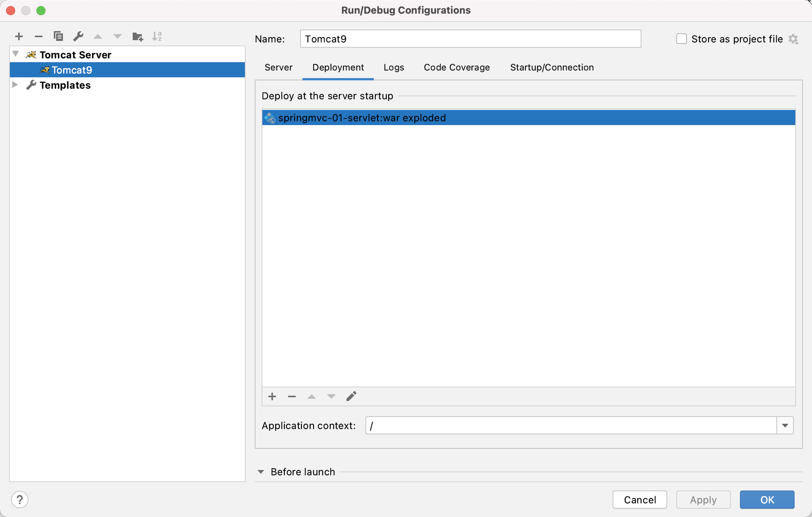Remove the selected configuration with the minus icon

point(39,36)
